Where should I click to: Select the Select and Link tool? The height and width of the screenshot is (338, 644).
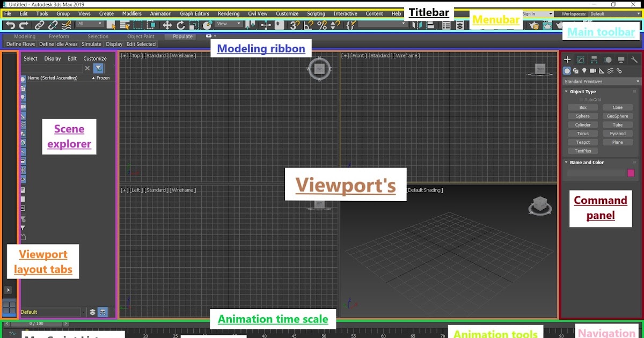[x=40, y=25]
